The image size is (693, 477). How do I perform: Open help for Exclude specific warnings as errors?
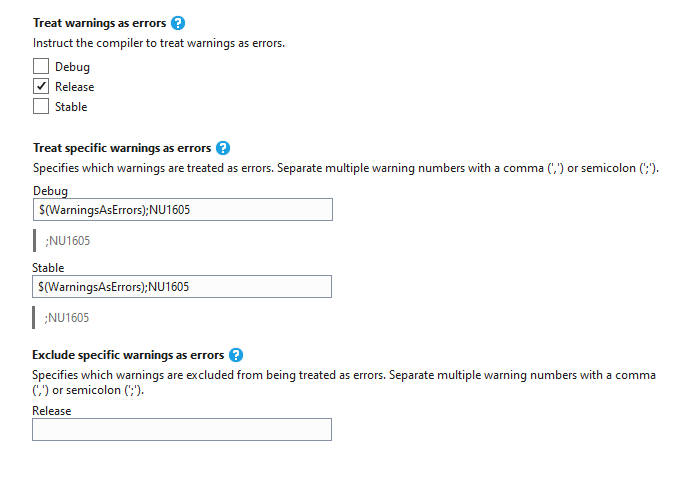click(236, 355)
